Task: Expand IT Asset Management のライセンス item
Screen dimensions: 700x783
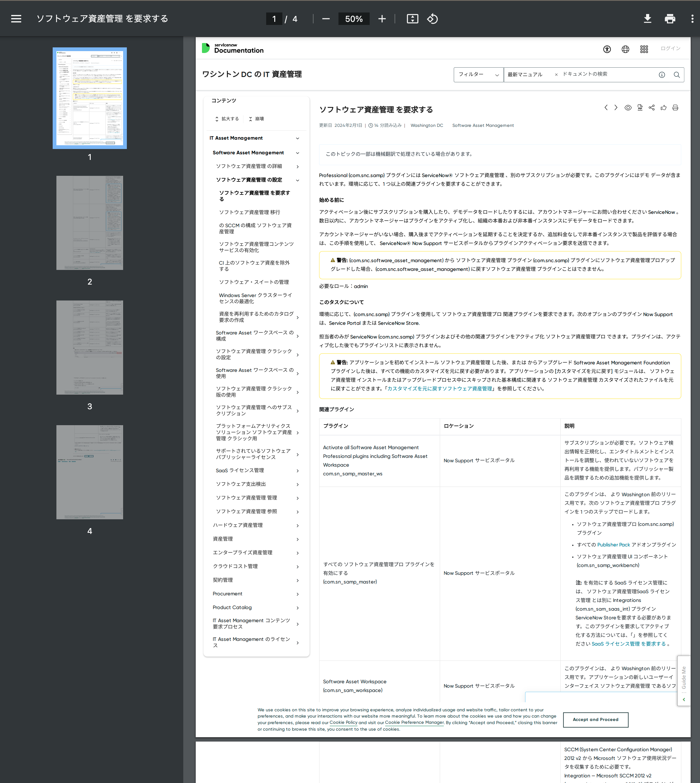Action: click(297, 643)
